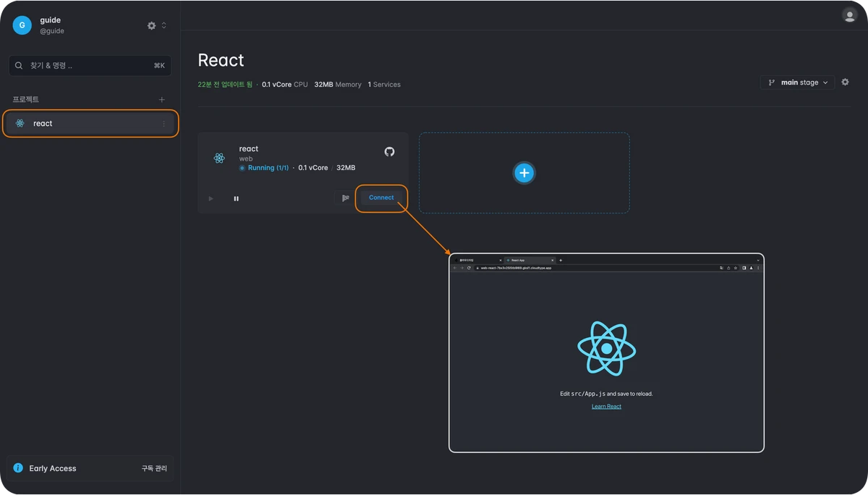Click the Early Access label

coord(53,468)
